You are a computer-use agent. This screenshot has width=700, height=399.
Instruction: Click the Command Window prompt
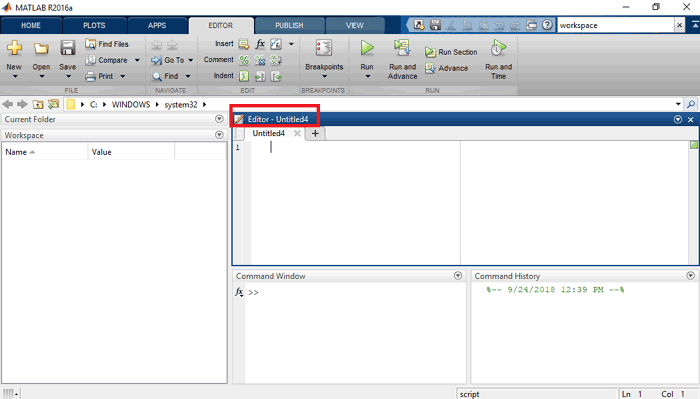(x=253, y=292)
